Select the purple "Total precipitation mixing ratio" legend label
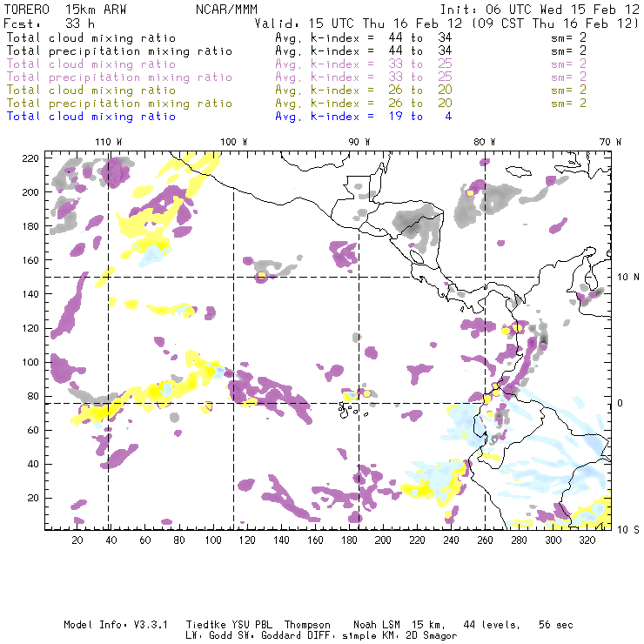644x644 pixels. point(119,77)
